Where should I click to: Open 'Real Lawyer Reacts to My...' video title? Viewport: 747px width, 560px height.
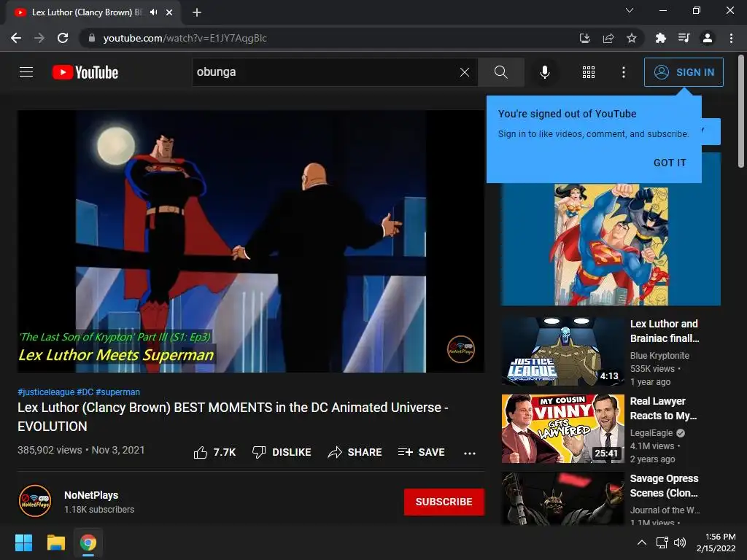click(x=664, y=408)
